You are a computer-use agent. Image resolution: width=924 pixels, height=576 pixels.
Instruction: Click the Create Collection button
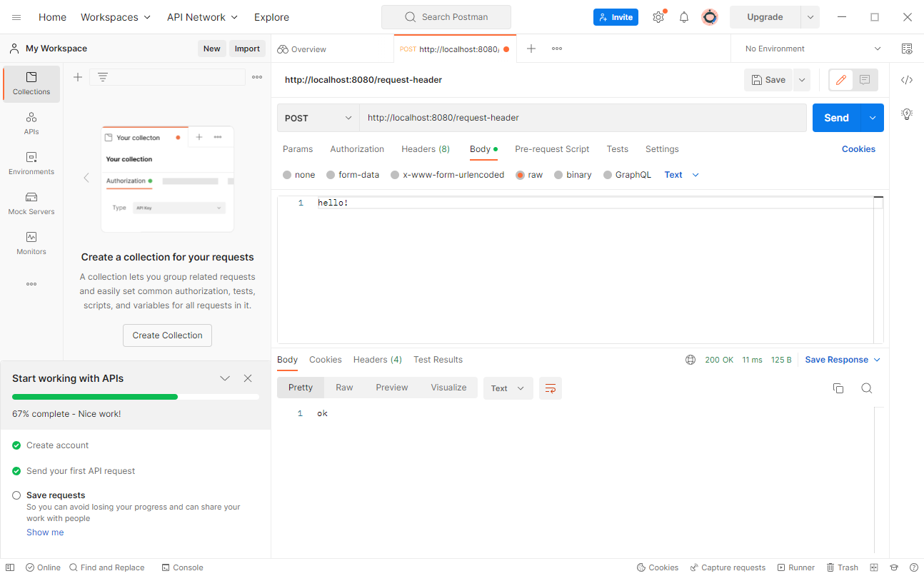(167, 335)
